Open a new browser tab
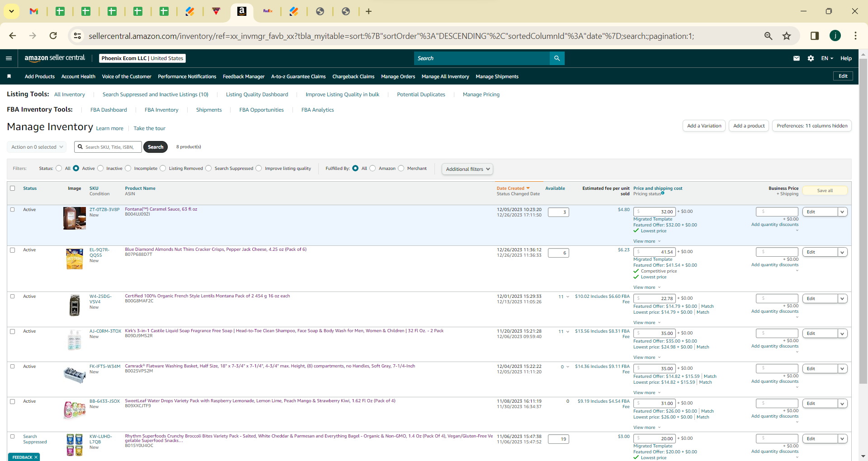This screenshot has width=868, height=461. (368, 11)
